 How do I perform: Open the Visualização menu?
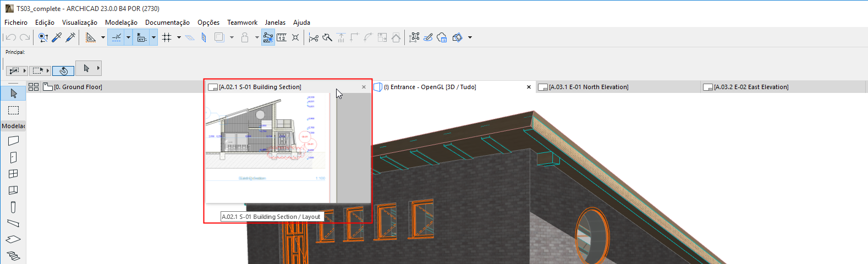click(80, 23)
